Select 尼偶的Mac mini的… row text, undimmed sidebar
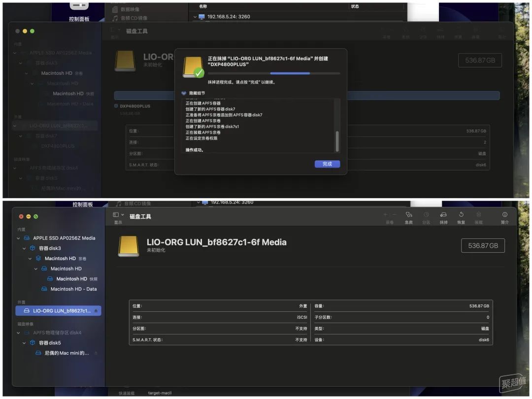This screenshot has width=532, height=399. 67,353
